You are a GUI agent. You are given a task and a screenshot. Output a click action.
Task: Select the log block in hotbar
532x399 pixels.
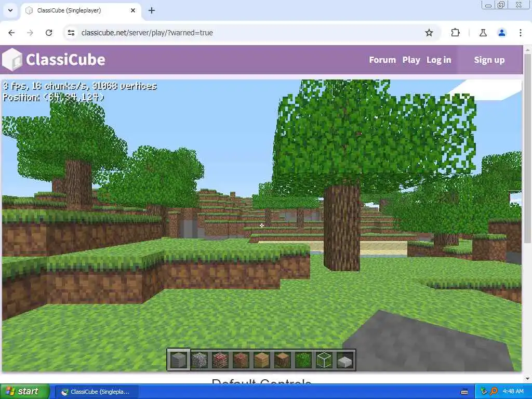282,360
